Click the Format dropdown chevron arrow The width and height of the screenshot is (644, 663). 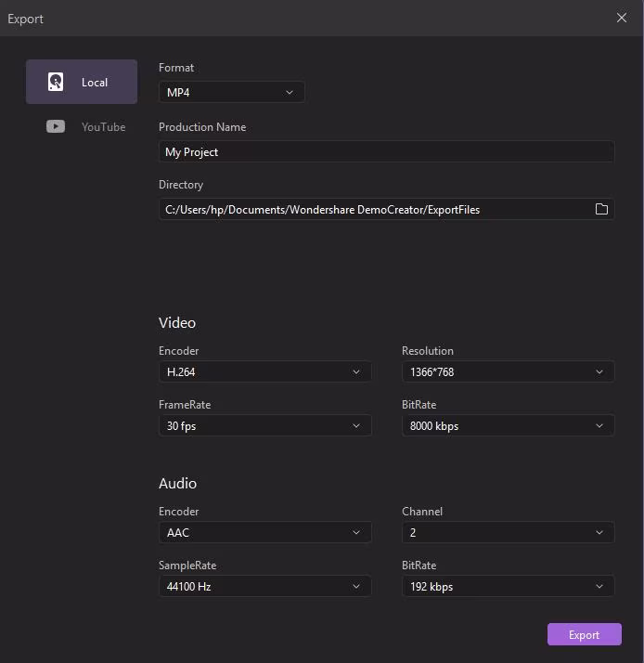(x=290, y=92)
